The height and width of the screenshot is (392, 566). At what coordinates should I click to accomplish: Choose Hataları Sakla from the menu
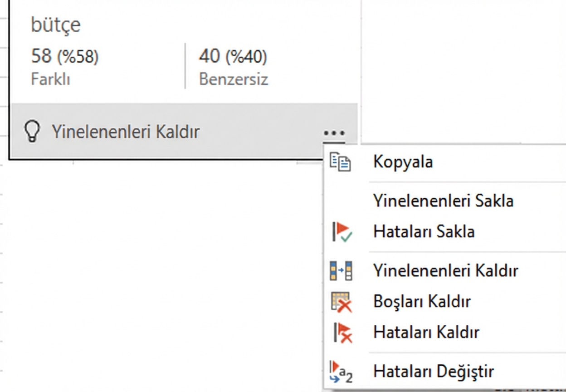pos(424,231)
